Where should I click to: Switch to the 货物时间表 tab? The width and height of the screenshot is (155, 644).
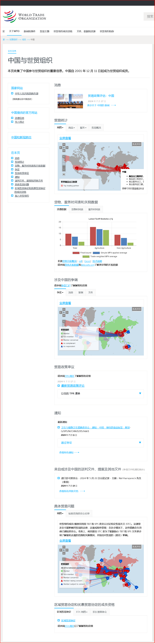click(77, 210)
